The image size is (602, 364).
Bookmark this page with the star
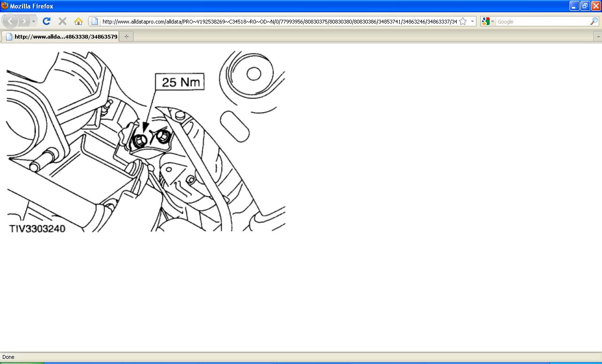click(463, 21)
